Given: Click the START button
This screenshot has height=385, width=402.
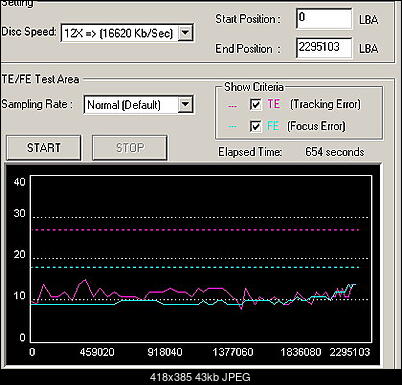Looking at the screenshot, I should tap(44, 148).
